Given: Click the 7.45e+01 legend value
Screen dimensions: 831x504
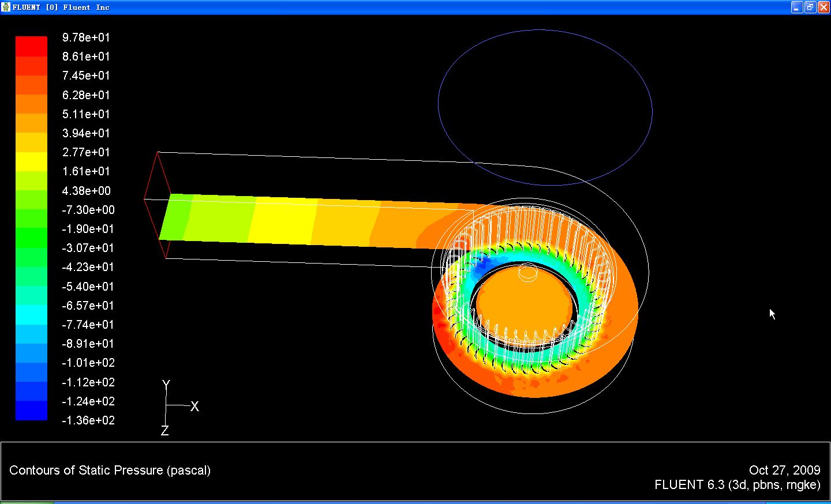Looking at the screenshot, I should coord(86,76).
